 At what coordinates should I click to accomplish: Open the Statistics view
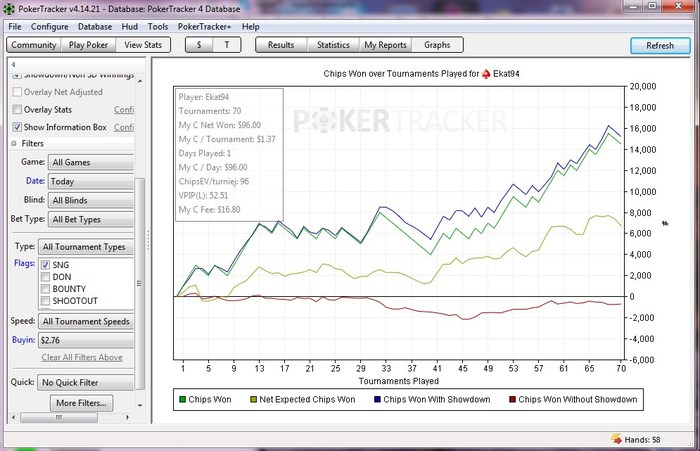click(333, 45)
